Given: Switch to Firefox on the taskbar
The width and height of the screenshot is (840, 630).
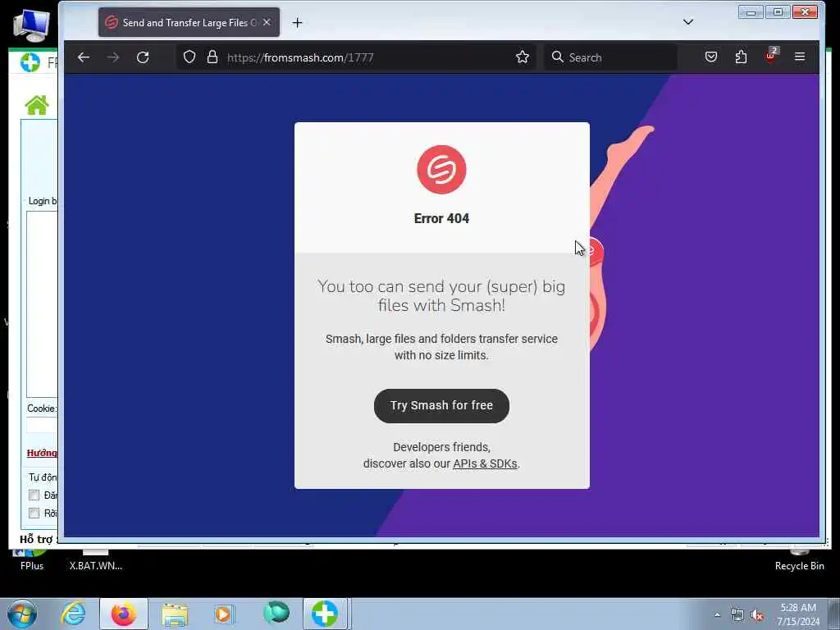Looking at the screenshot, I should coord(124,614).
